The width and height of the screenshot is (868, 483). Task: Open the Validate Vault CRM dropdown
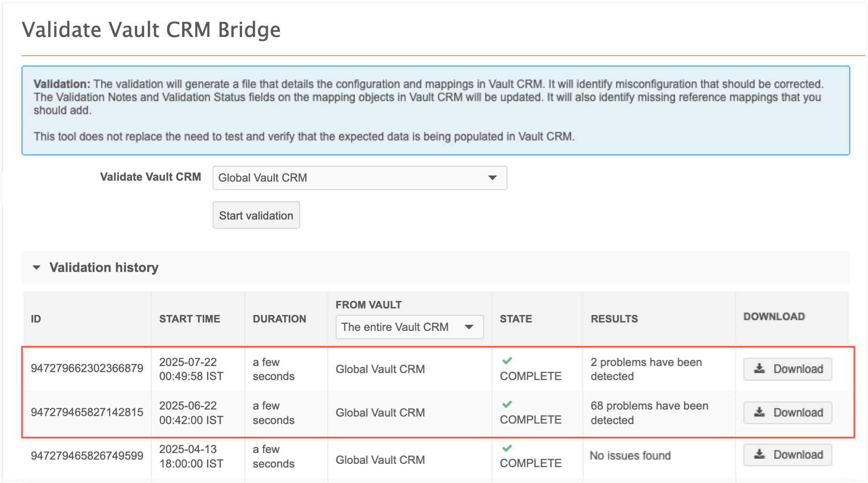[x=360, y=178]
